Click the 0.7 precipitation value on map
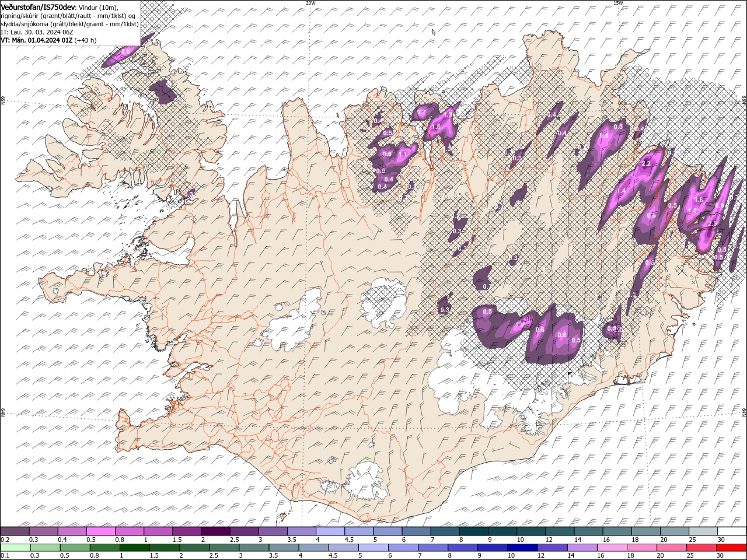 (x=422, y=112)
